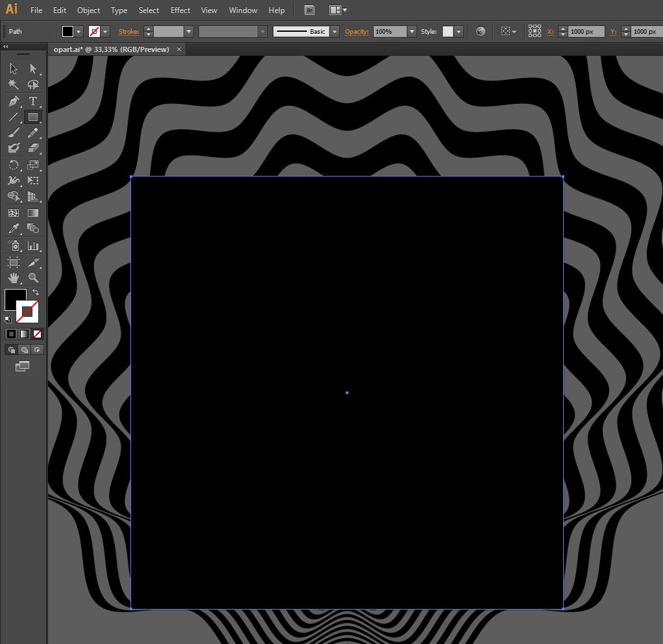Click the Opacity panel link
Viewport: 663px width, 644px height.
click(x=356, y=31)
